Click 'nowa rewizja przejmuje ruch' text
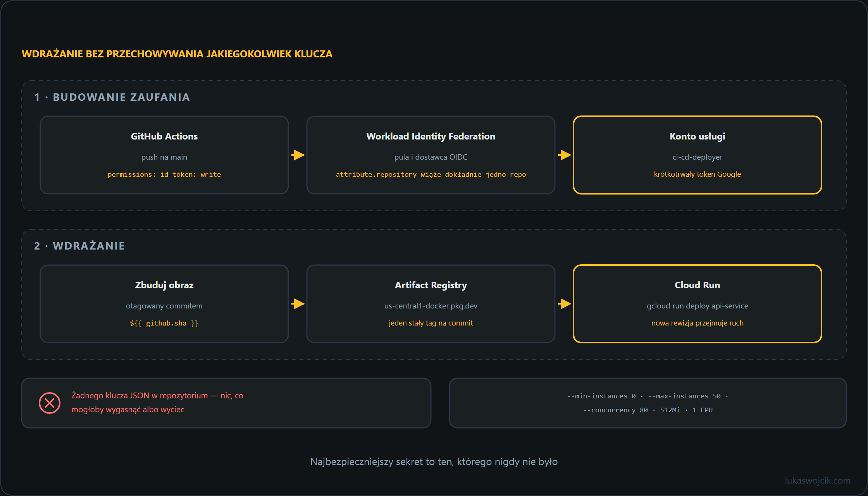The width and height of the screenshot is (868, 496). 697,323
